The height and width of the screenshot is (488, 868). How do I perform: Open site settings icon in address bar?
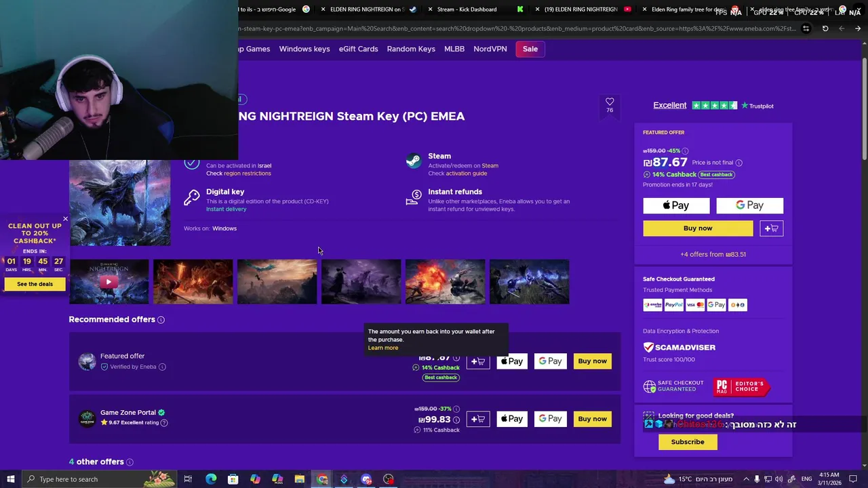pyautogui.click(x=806, y=28)
